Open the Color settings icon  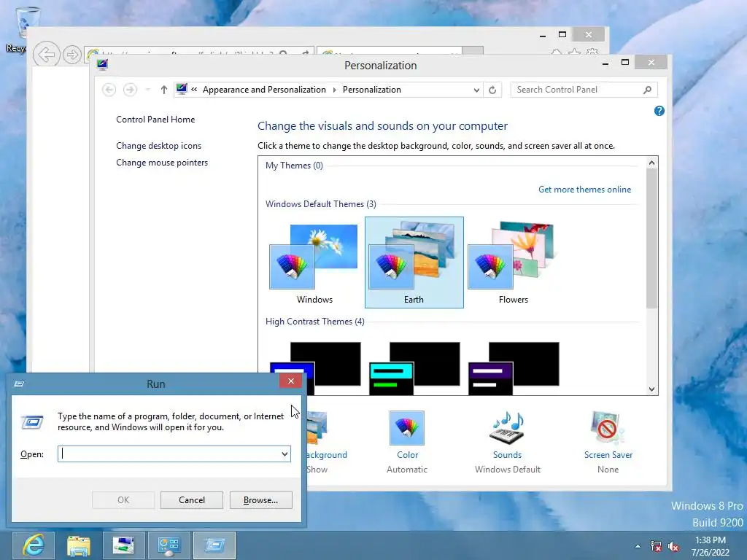[407, 428]
